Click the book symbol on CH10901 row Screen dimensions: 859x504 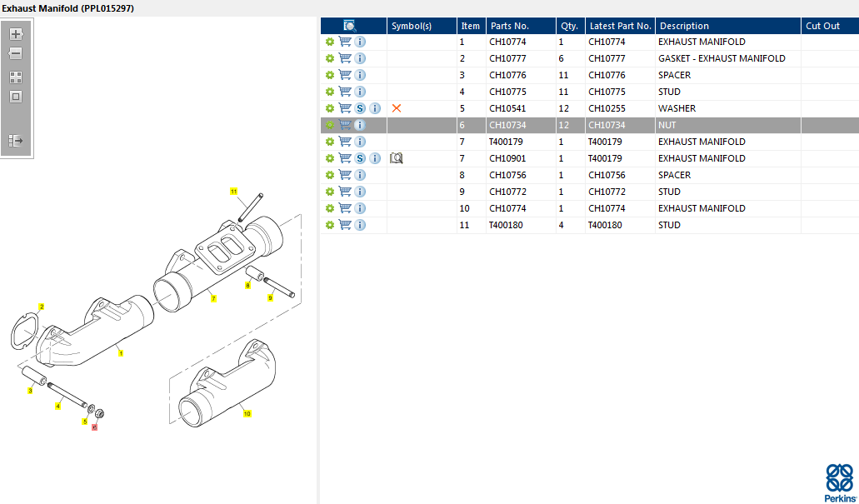[x=397, y=158]
